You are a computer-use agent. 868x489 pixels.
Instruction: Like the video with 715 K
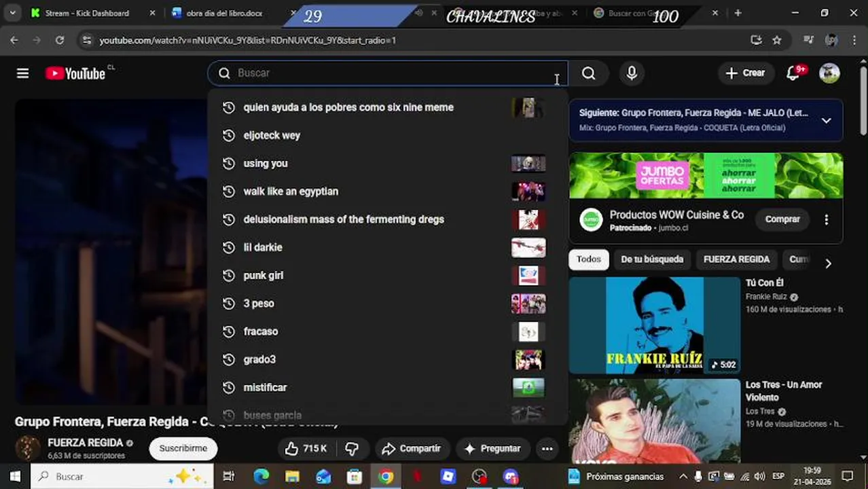pyautogui.click(x=306, y=448)
